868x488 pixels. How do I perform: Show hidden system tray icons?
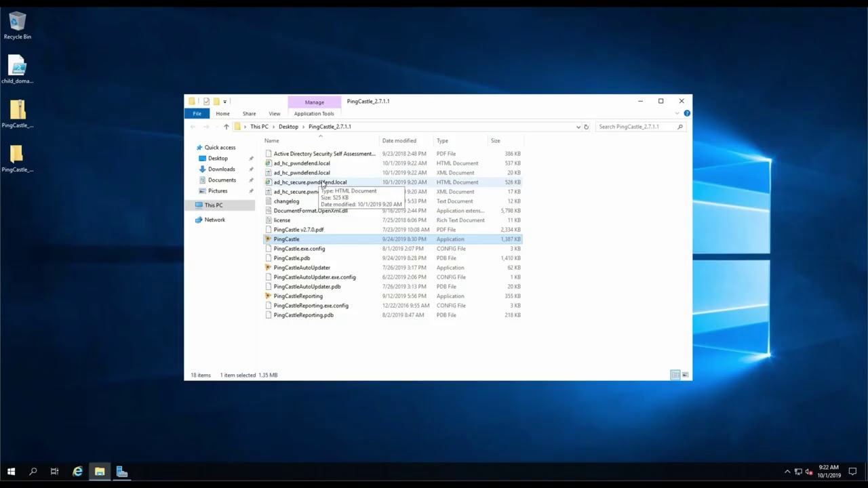click(x=787, y=472)
